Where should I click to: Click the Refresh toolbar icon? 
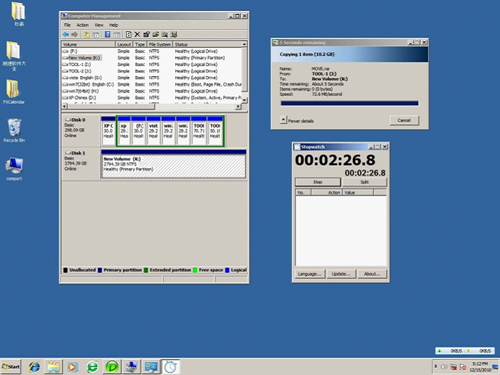click(x=129, y=34)
